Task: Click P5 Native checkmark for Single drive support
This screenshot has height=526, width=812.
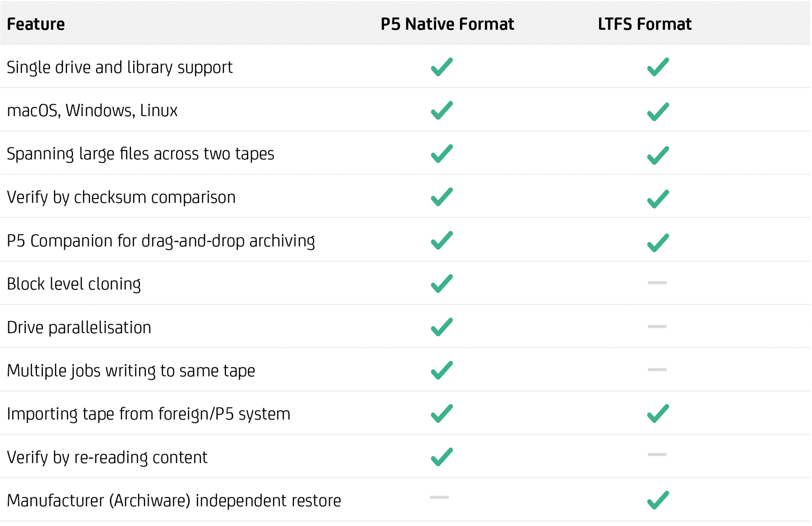Action: point(441,67)
